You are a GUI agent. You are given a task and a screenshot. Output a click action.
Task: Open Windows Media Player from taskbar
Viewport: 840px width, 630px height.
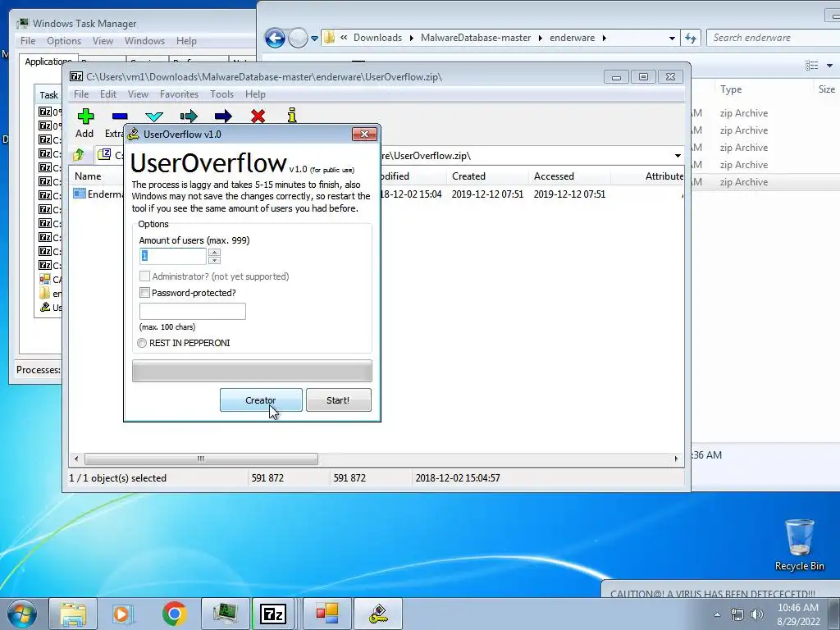[x=123, y=614]
